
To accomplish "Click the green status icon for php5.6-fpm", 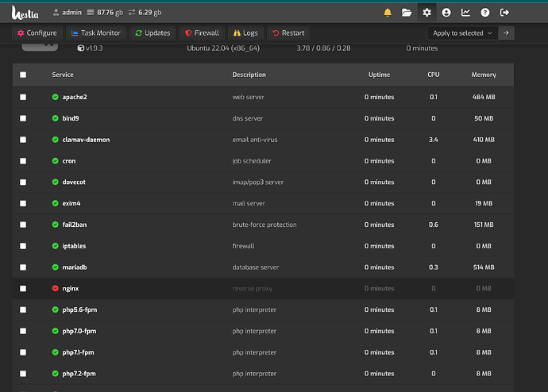I will 56,309.
